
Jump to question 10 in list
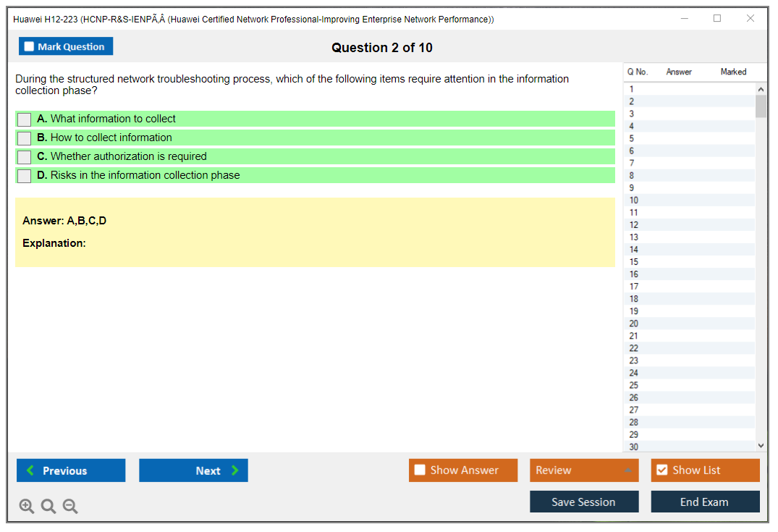634,200
